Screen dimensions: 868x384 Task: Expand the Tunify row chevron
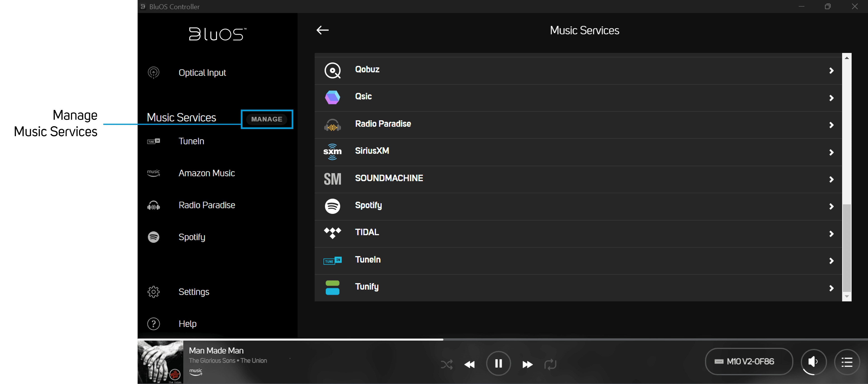click(x=831, y=289)
